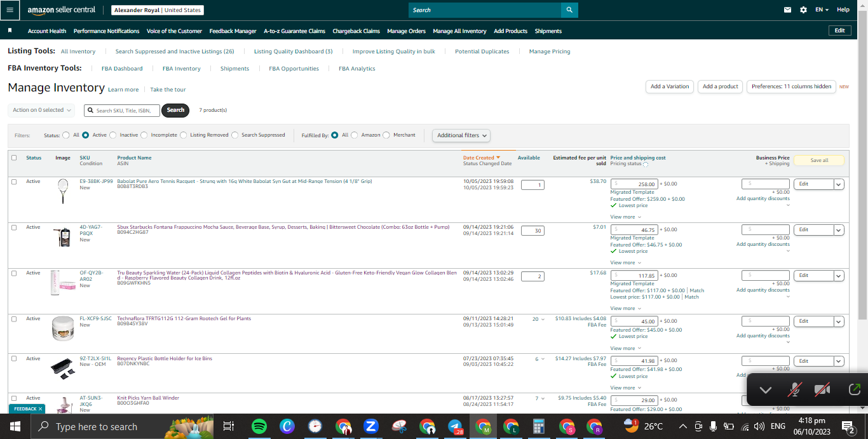The image size is (868, 439).
Task: Open Account Health menu item
Action: (x=47, y=31)
